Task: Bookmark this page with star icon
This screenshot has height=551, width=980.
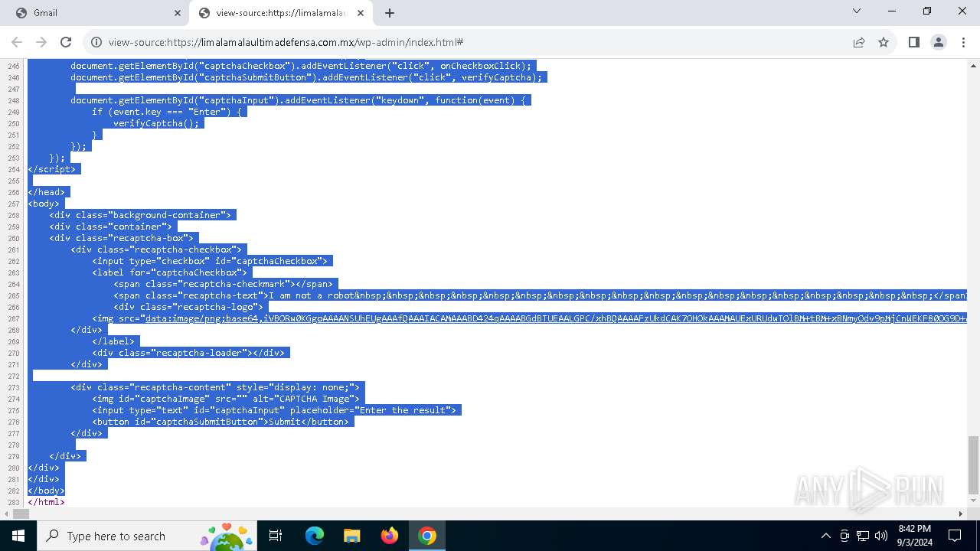Action: pyautogui.click(x=884, y=42)
